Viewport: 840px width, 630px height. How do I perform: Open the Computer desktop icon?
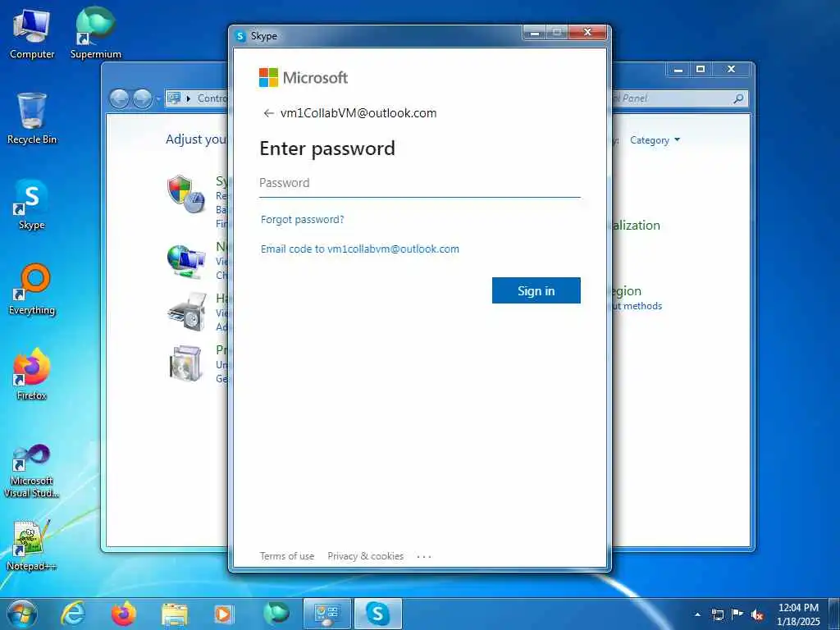point(32,34)
